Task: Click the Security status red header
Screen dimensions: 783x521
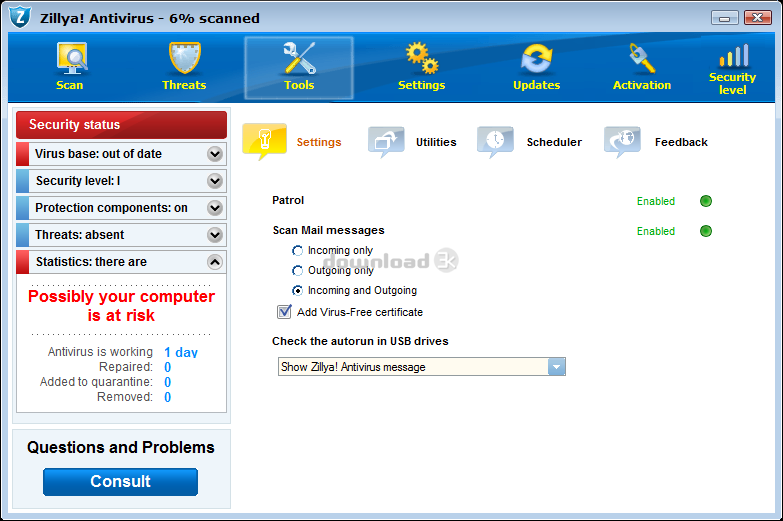Action: (x=121, y=124)
